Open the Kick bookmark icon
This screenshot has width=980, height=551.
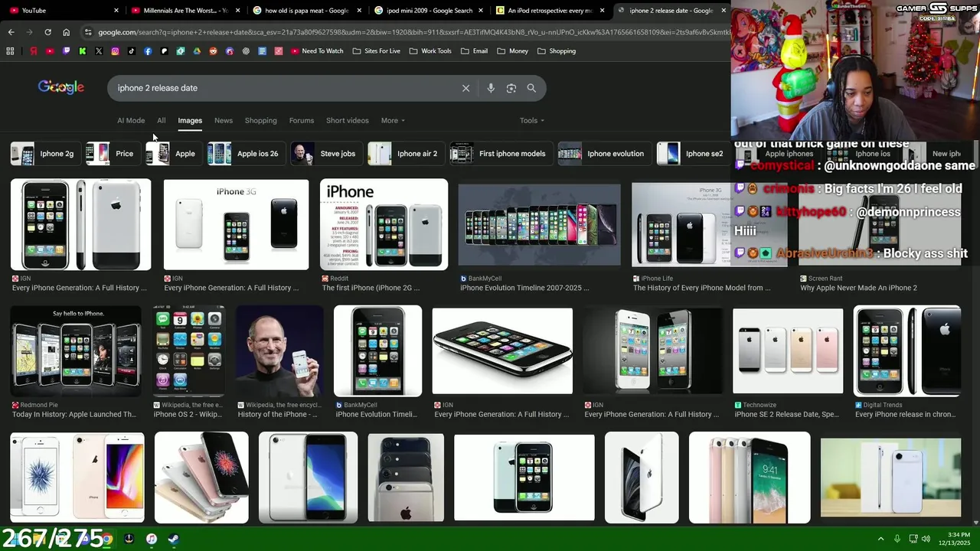click(83, 51)
